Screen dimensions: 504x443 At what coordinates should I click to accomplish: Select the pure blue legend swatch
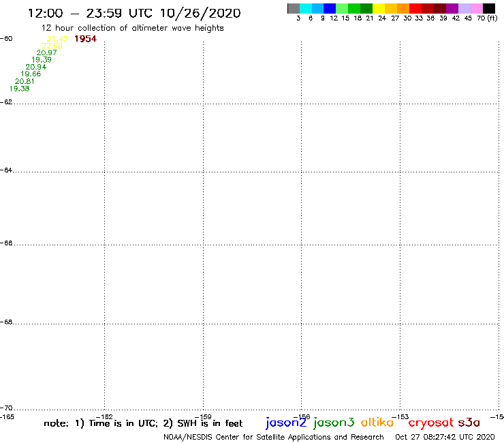click(330, 8)
